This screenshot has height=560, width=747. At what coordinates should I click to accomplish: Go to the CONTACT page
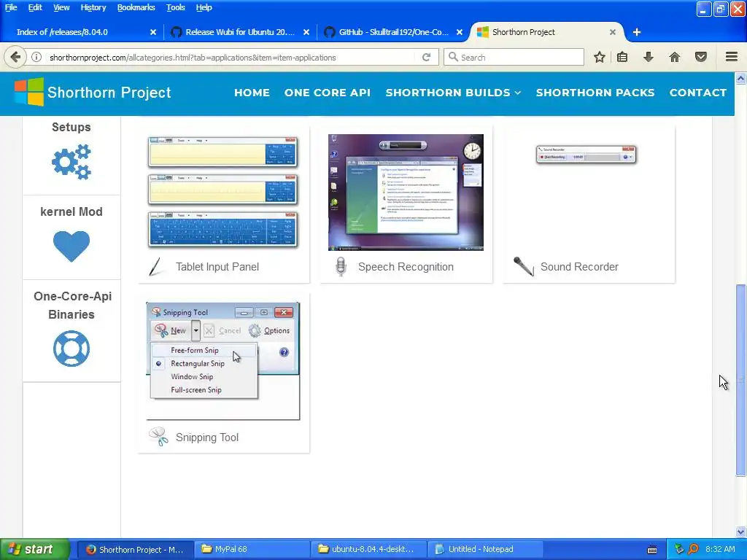(698, 93)
